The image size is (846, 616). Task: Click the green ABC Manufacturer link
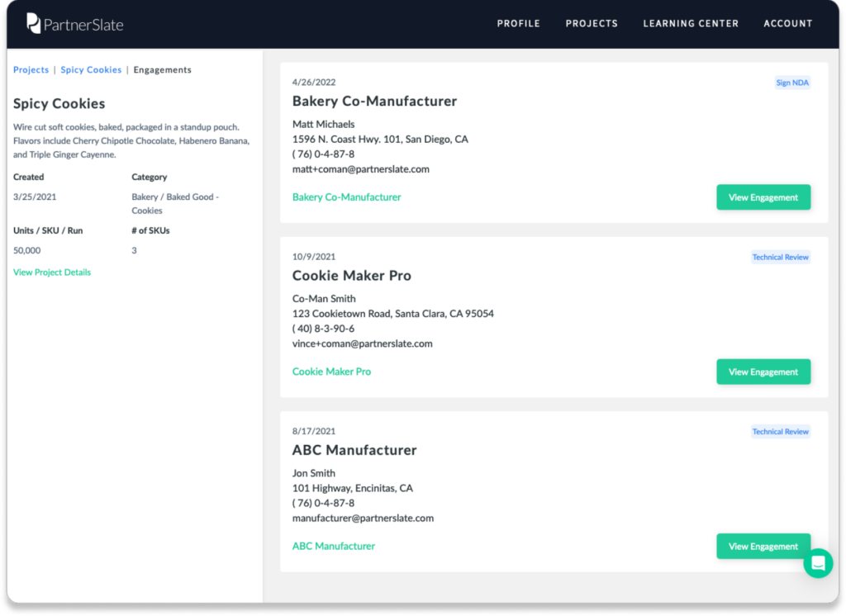click(333, 546)
